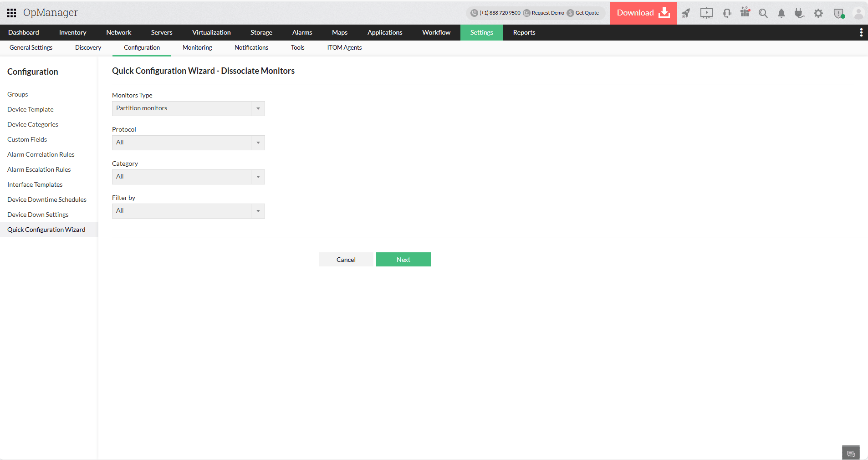
Task: Open the Alarms menu
Action: pos(301,32)
